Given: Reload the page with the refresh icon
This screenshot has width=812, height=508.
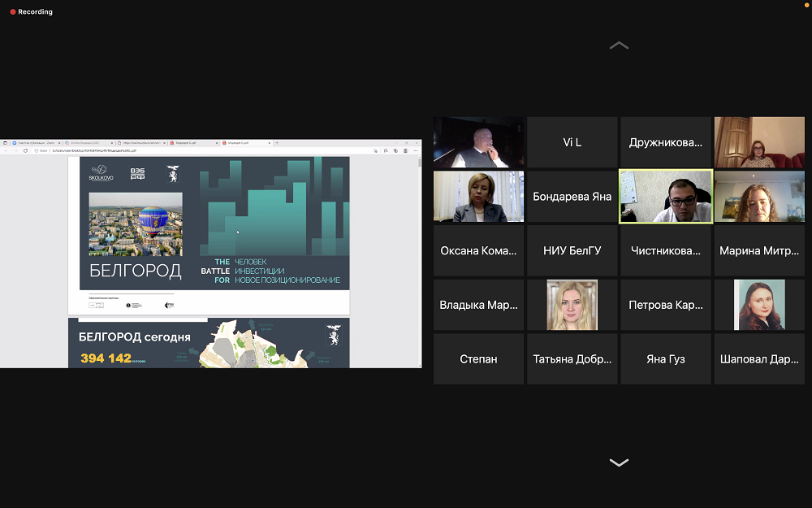Looking at the screenshot, I should point(24,150).
